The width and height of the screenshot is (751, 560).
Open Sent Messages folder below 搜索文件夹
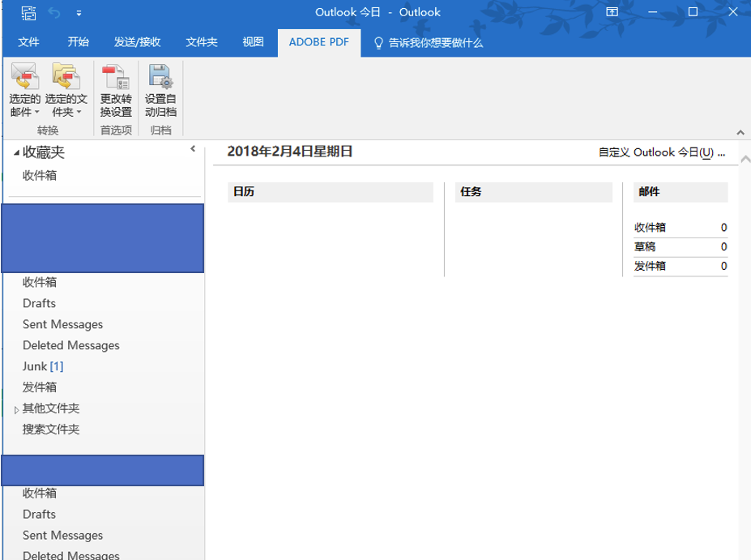62,535
